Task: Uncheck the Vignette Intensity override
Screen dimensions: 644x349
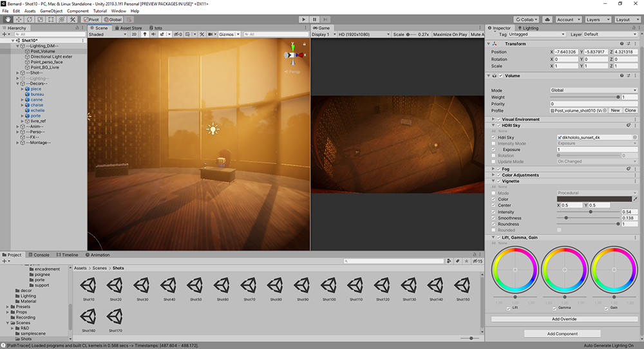Action: pyautogui.click(x=494, y=212)
